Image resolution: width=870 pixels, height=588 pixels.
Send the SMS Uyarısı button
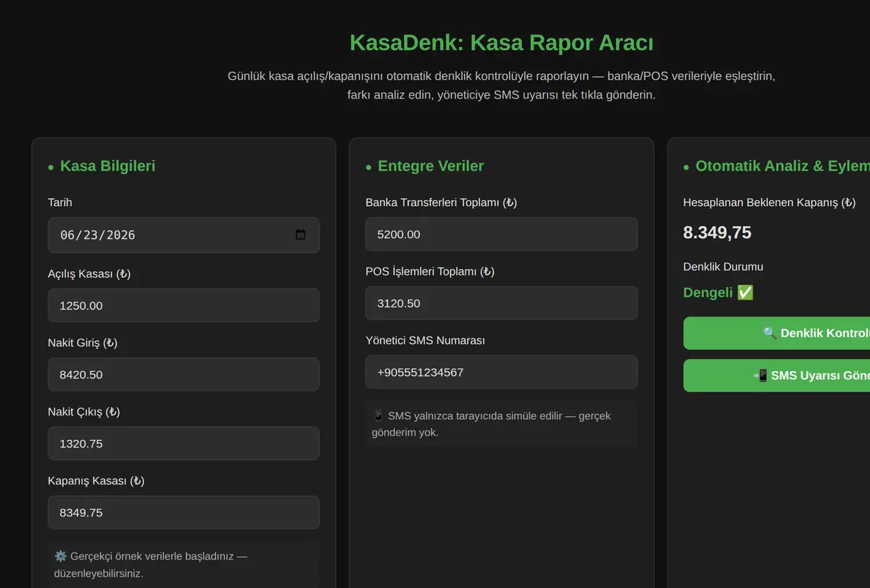click(776, 376)
